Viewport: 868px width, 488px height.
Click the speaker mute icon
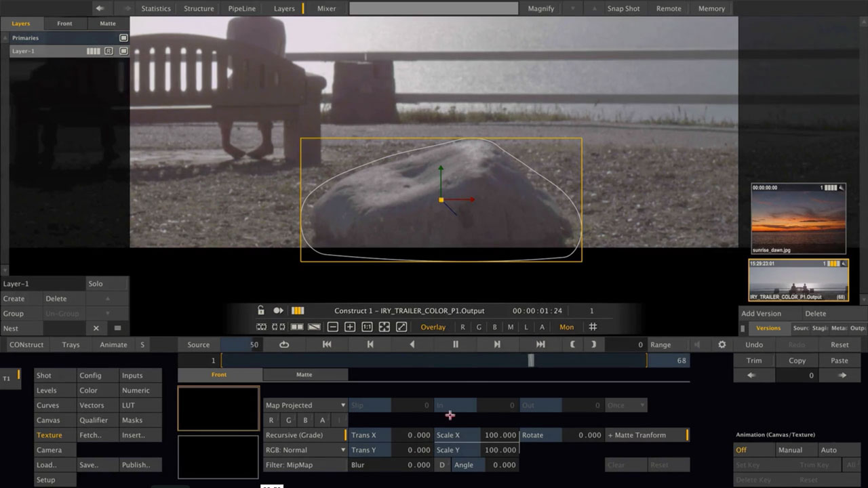click(696, 344)
